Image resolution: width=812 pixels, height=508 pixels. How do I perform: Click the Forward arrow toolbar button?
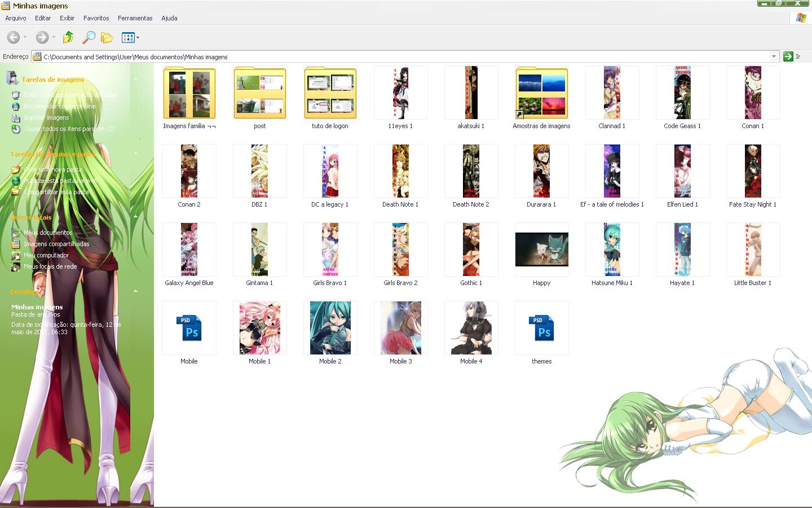tap(42, 37)
